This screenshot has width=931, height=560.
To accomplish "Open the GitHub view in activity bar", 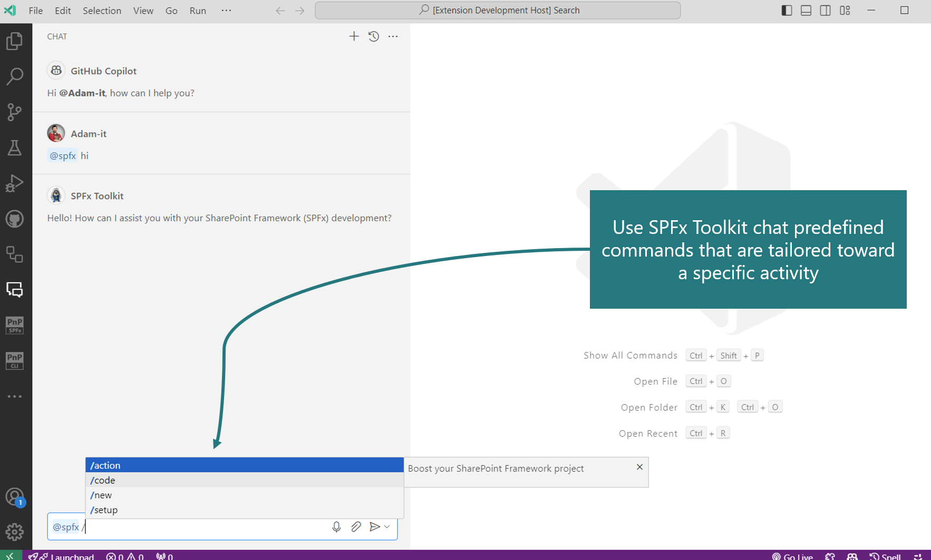I will point(15,219).
